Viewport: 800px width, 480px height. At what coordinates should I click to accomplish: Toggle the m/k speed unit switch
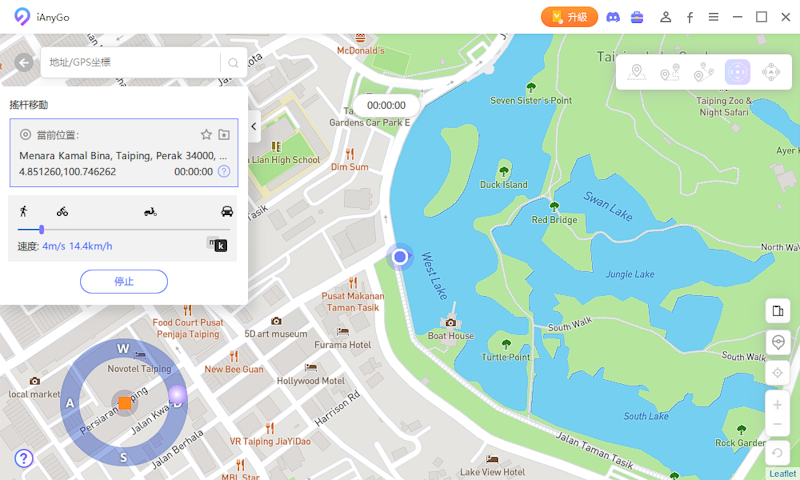[217, 245]
